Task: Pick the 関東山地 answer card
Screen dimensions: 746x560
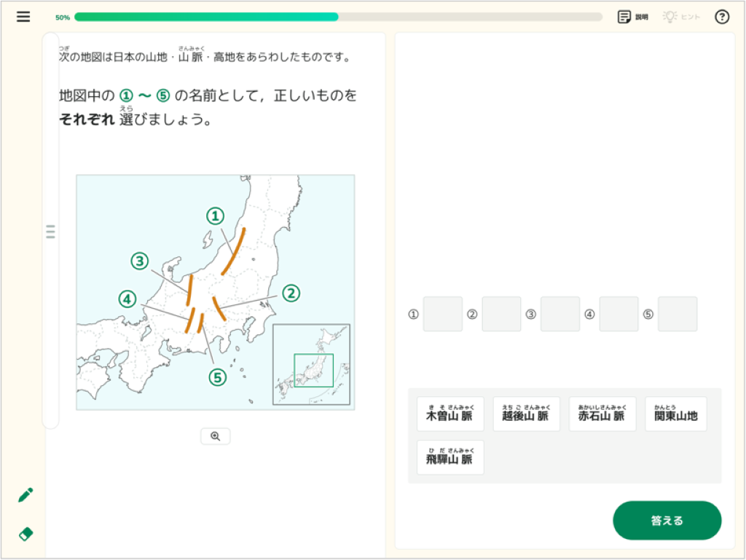Action: click(675, 414)
